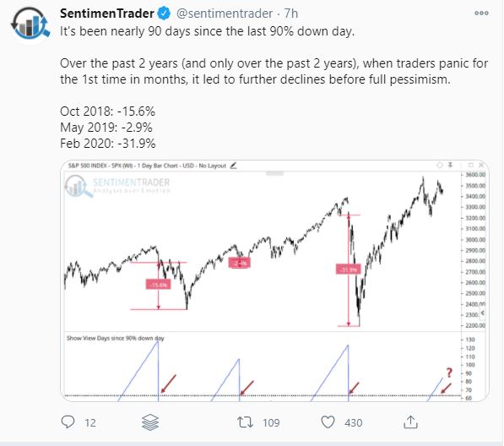Click the pencil edit icon beside No Layout

tap(234, 166)
